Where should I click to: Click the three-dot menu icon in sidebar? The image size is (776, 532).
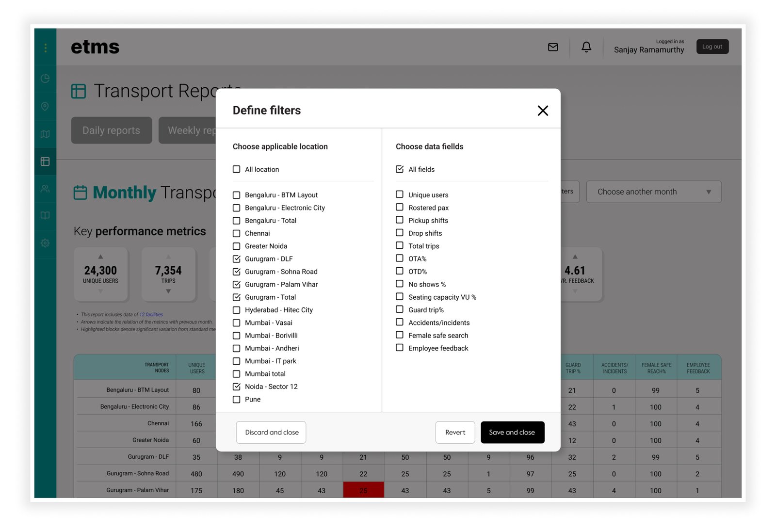[x=46, y=48]
